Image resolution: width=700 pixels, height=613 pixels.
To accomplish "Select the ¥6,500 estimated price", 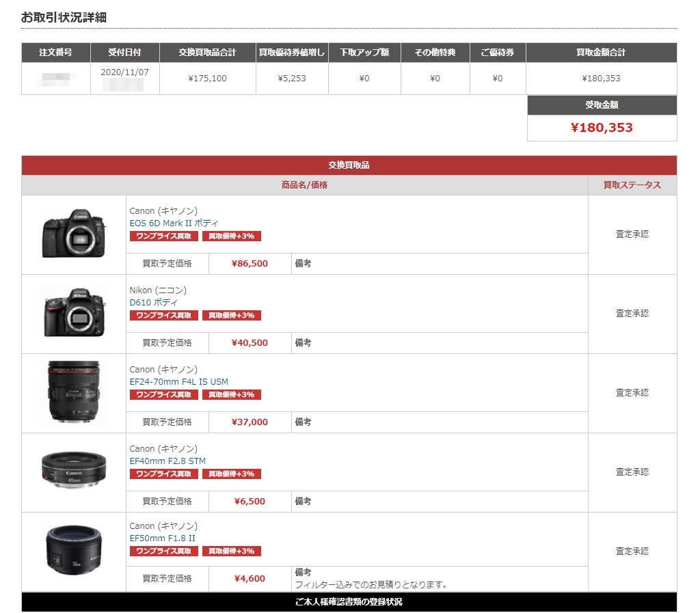I will point(250,502).
